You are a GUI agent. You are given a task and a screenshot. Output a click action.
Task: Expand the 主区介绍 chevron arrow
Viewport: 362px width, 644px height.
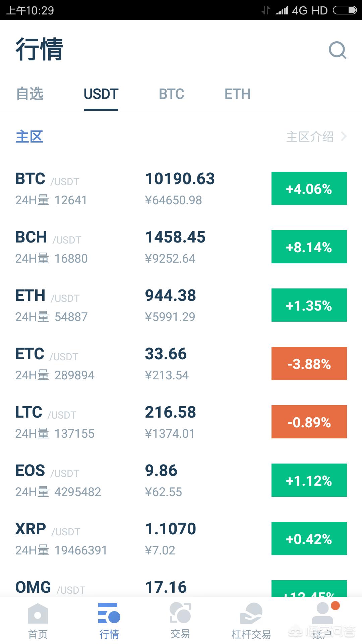pyautogui.click(x=344, y=137)
